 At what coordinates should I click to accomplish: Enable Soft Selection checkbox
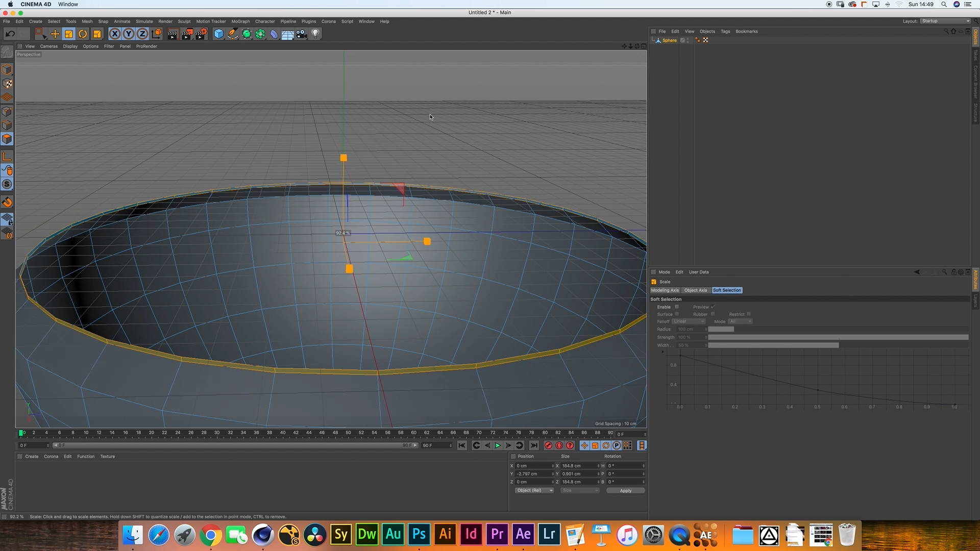(x=677, y=307)
